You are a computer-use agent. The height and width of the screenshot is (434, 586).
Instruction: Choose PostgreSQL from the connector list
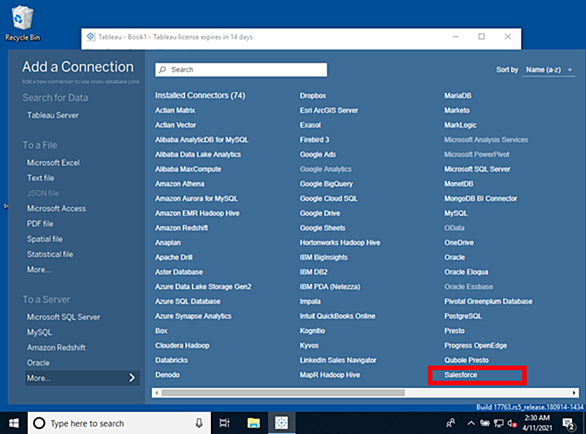[463, 316]
